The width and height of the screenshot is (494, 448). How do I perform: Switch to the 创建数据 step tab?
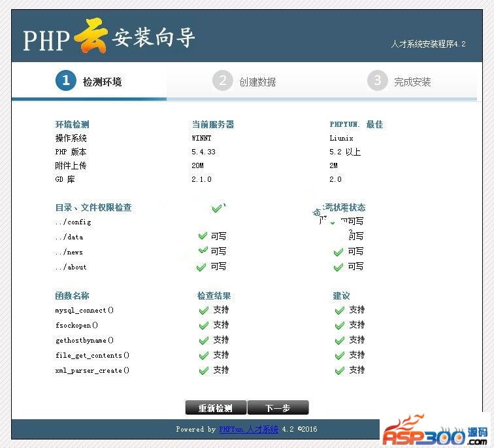(x=244, y=81)
